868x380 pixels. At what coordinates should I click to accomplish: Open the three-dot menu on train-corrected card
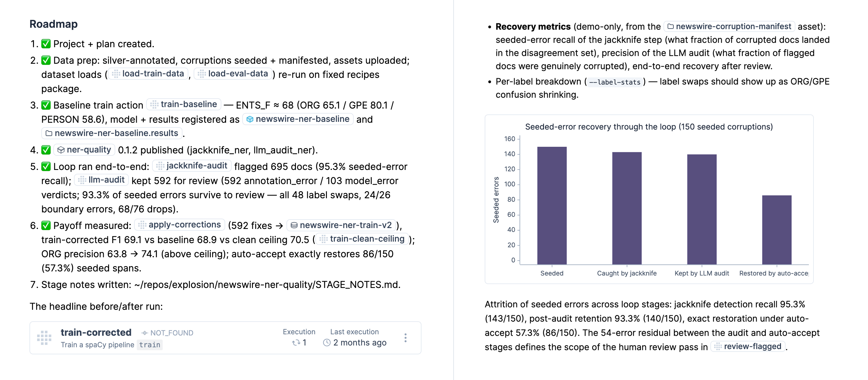point(405,338)
